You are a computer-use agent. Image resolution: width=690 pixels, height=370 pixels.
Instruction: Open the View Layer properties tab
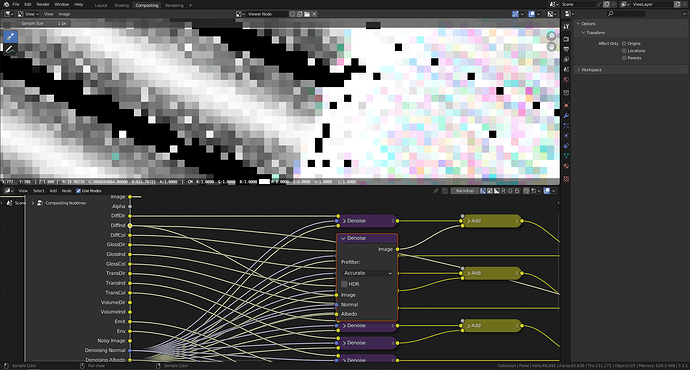(x=566, y=59)
